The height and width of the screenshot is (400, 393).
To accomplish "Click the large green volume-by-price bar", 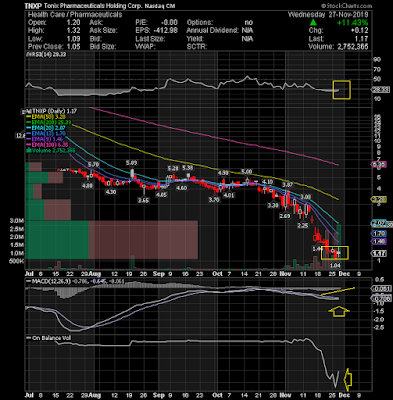I will point(57,240).
